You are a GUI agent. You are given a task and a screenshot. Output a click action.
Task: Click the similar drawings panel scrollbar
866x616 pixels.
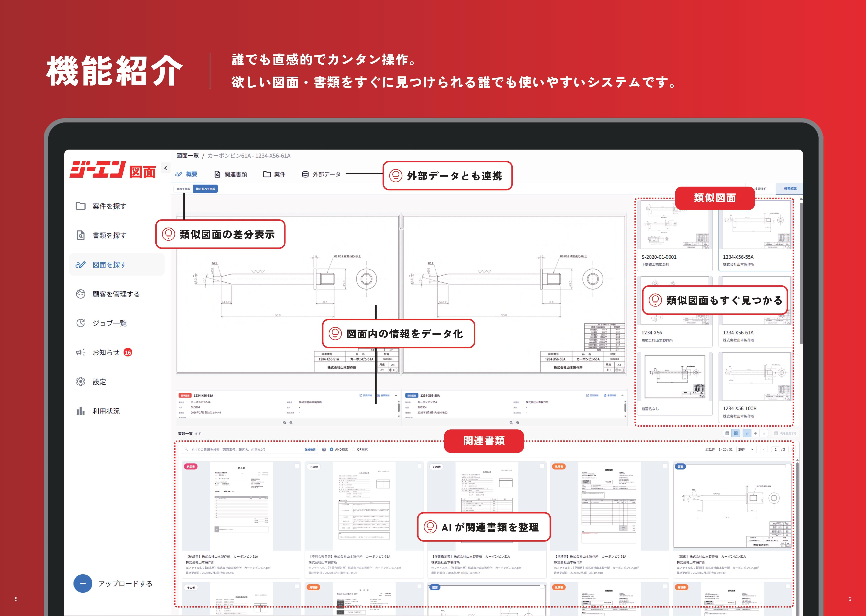click(801, 273)
